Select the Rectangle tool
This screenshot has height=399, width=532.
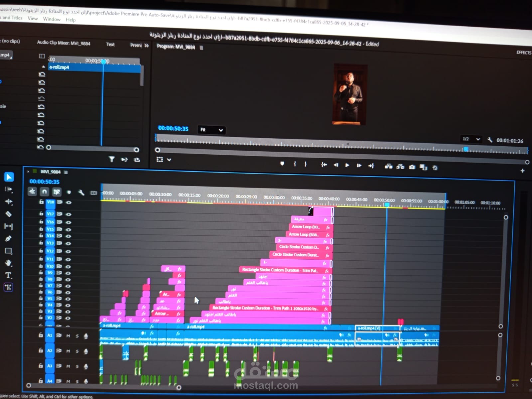8,251
